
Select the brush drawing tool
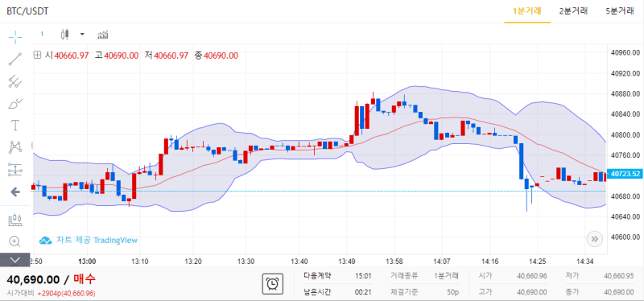15,104
